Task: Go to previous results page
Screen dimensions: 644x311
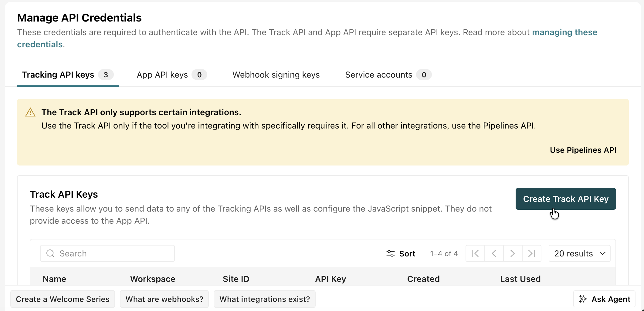Action: point(494,253)
